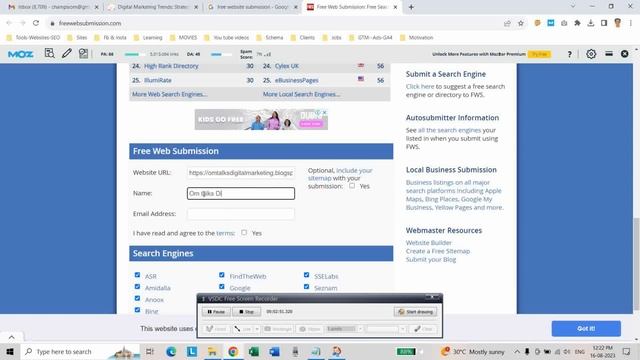Uncheck the Google search engine
This screenshot has height=360, width=640.
tap(222, 287)
